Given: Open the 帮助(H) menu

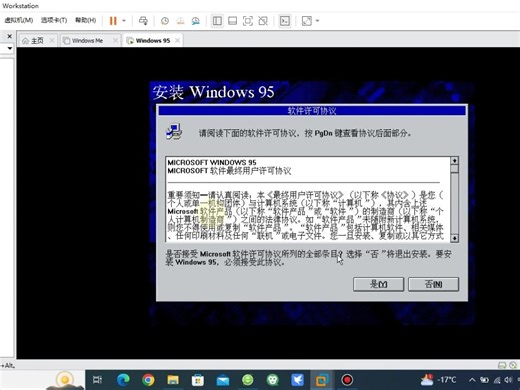Looking at the screenshot, I should click(85, 20).
